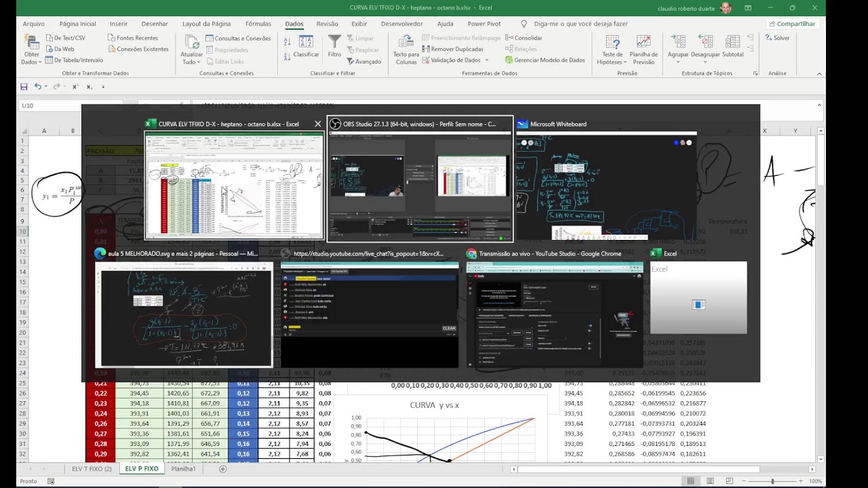Close the CURVA ELV TFIXO Excel thumbnail
Image resolution: width=868 pixels, height=488 pixels.
(x=318, y=124)
